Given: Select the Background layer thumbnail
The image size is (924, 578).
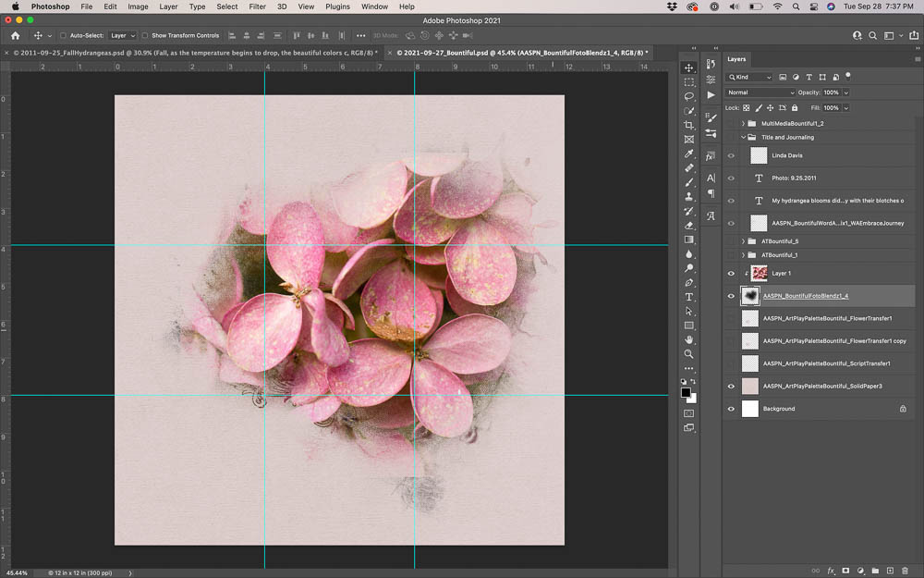Looking at the screenshot, I should click(749, 409).
